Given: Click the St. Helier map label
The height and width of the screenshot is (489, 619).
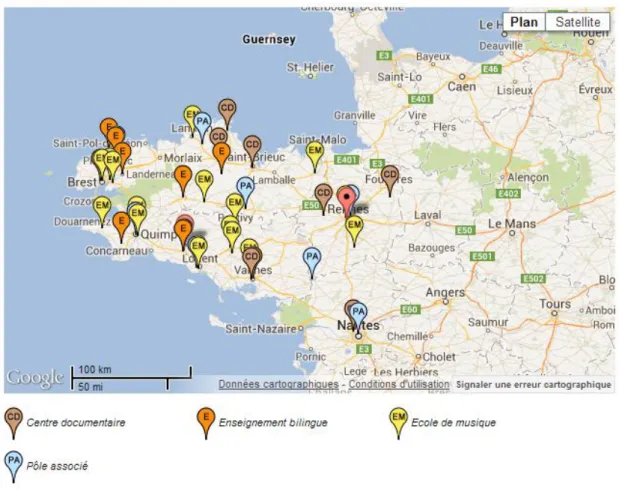Looking at the screenshot, I should pos(310,67).
